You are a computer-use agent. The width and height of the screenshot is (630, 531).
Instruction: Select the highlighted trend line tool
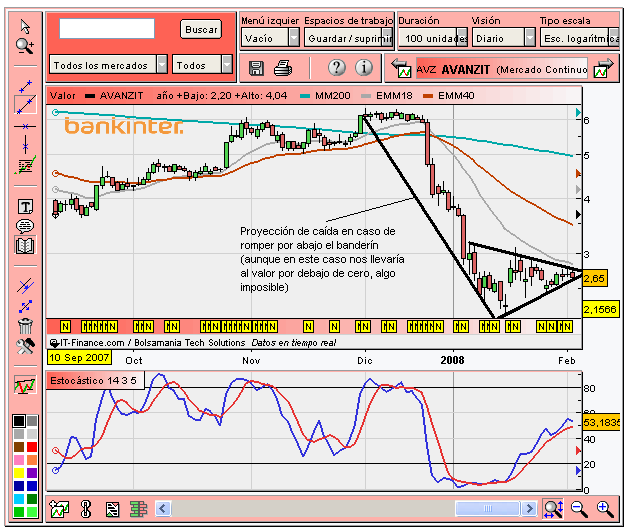(25, 105)
